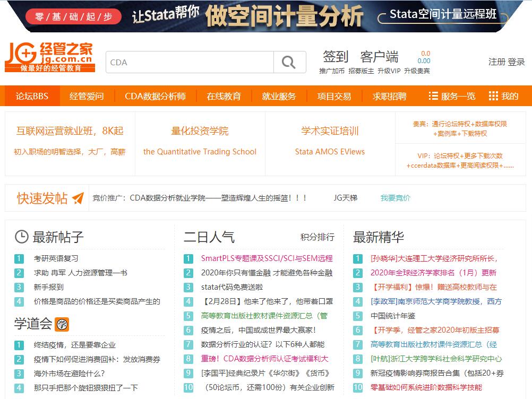Open post 2020年全球经济学家排名
532x399 pixels.
point(433,273)
